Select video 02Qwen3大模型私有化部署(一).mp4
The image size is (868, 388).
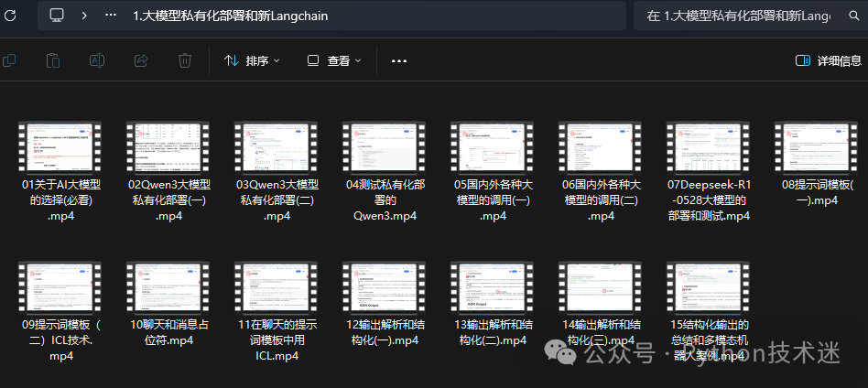[x=168, y=172]
